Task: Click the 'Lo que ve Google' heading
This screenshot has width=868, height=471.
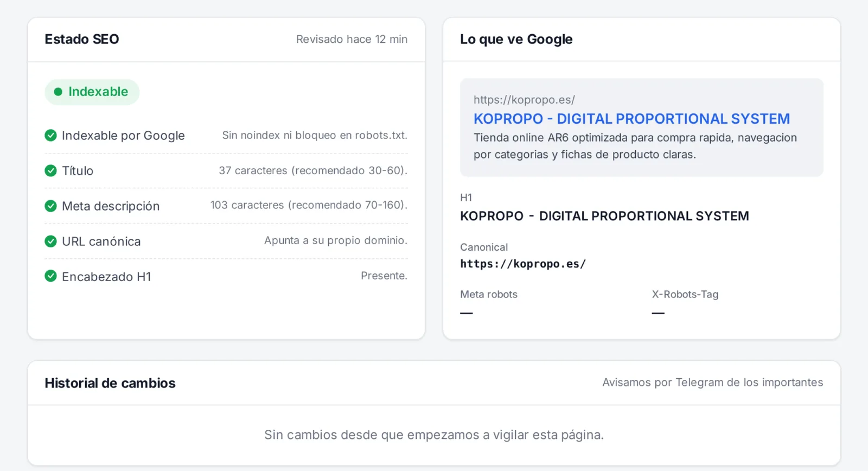Action: point(516,39)
